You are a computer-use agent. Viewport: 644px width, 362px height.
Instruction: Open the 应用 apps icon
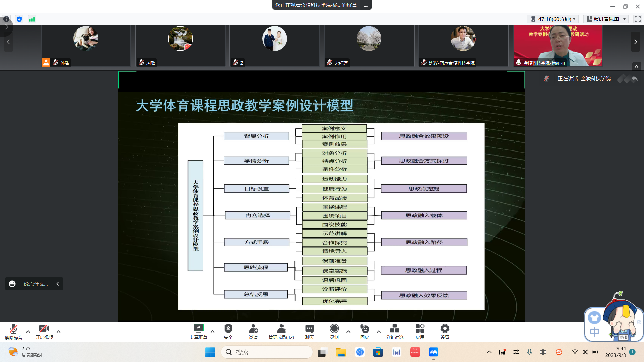click(420, 329)
